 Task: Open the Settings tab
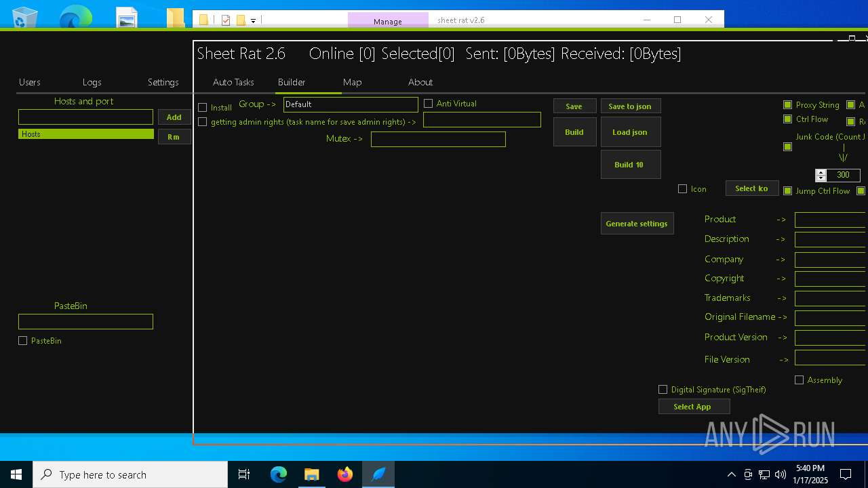[x=163, y=82]
